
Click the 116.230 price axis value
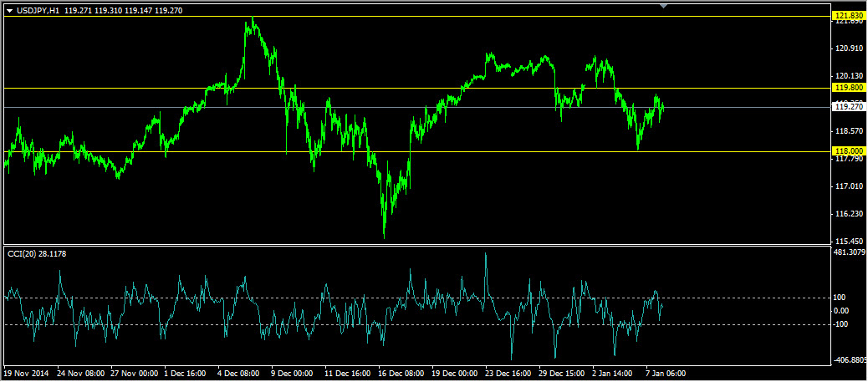[x=850, y=214]
